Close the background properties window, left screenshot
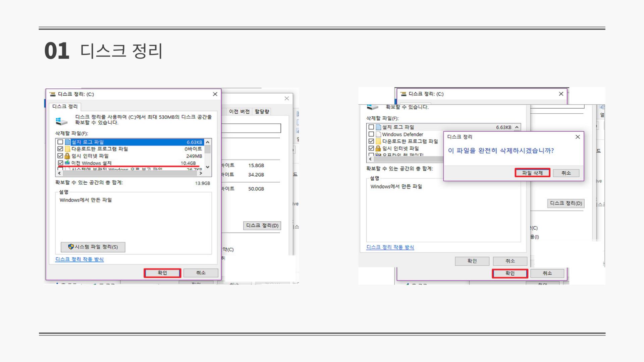 click(286, 98)
